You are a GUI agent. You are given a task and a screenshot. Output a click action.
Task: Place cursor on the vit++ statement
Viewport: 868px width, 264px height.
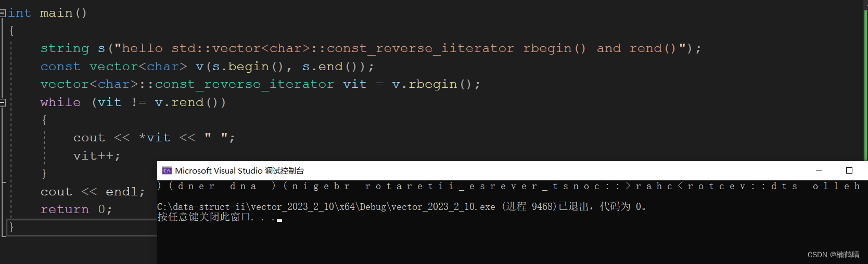[x=96, y=156]
